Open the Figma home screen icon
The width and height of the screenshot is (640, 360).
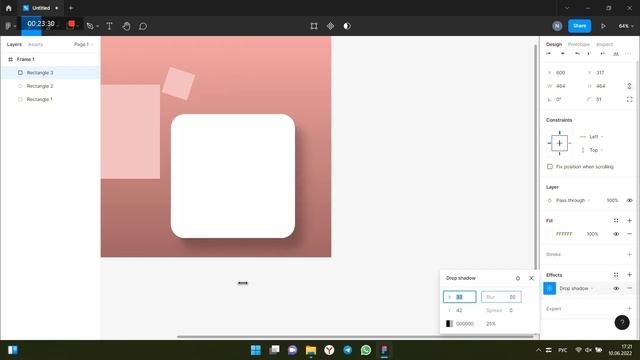pos(9,8)
